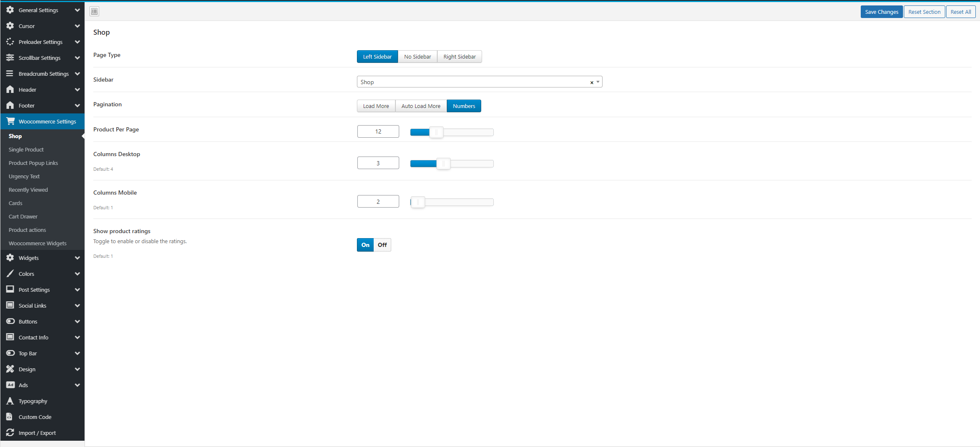Click the Ads icon in sidebar
980x447 pixels.
[10, 385]
